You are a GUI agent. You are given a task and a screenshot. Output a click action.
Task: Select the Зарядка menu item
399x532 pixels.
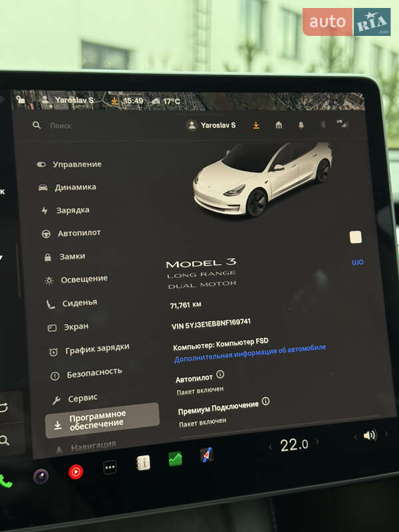(65, 210)
